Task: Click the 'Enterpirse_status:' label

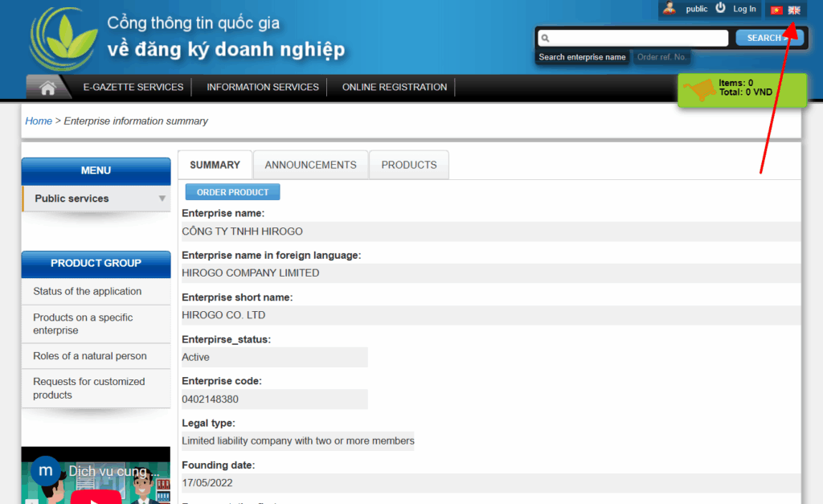Action: point(226,340)
